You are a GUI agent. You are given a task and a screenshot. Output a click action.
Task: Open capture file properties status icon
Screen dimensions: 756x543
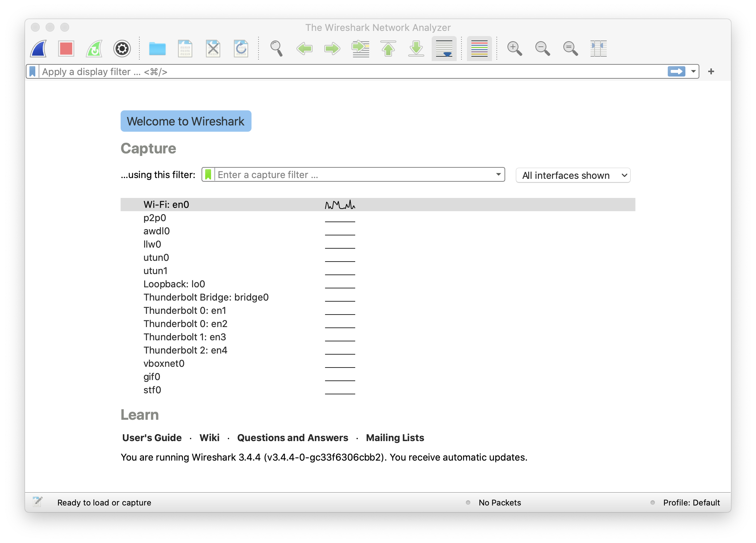[x=37, y=502]
